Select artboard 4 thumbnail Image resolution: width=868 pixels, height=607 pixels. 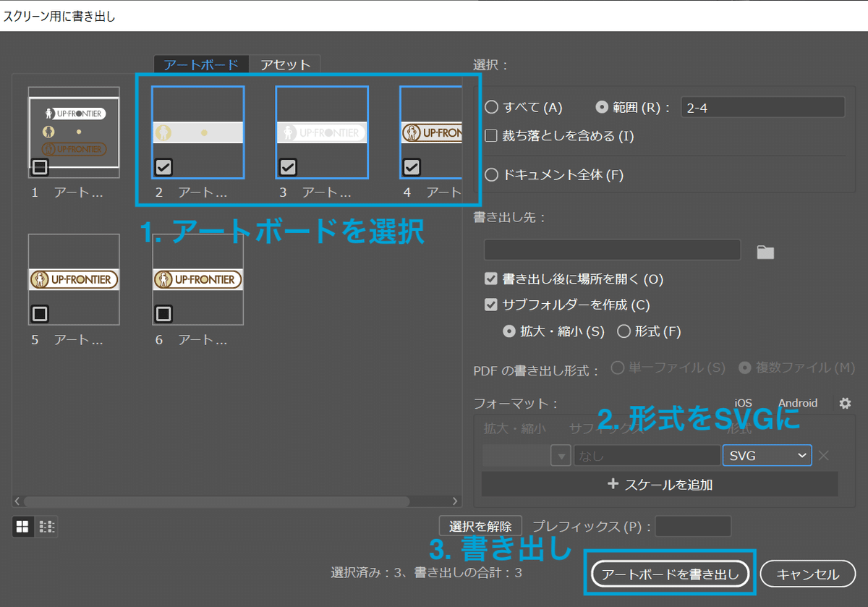pyautogui.click(x=431, y=132)
